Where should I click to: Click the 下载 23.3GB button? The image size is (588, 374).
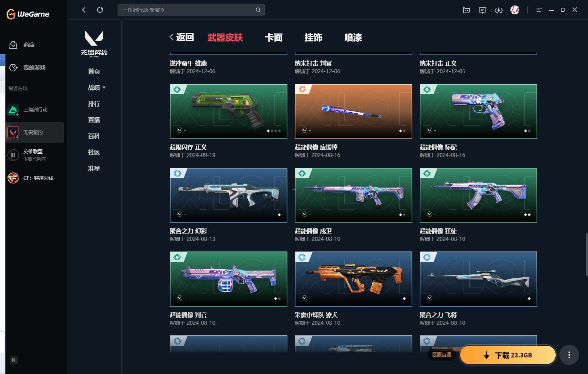508,355
